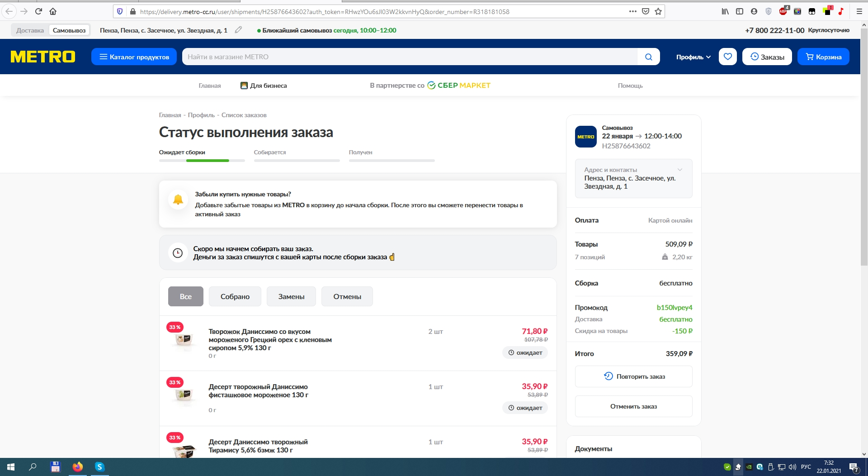Click the search magnifier button
Image resolution: width=868 pixels, height=476 pixels.
pos(649,57)
